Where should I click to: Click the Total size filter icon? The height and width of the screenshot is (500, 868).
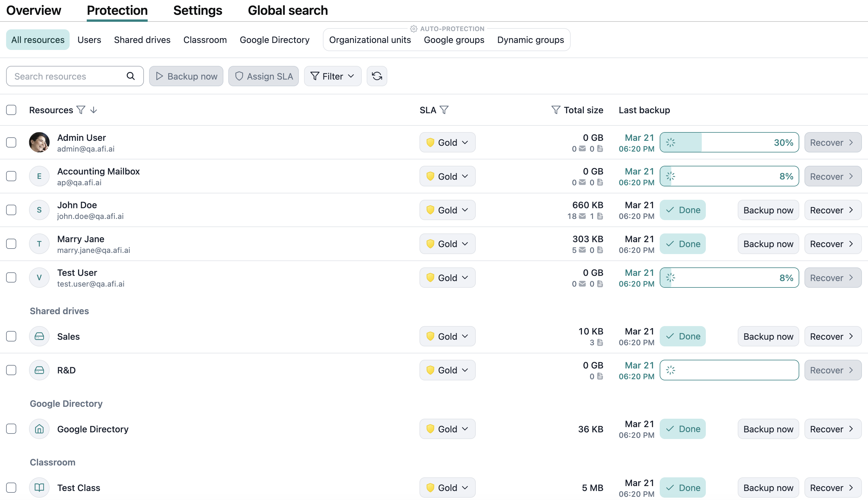[556, 110]
